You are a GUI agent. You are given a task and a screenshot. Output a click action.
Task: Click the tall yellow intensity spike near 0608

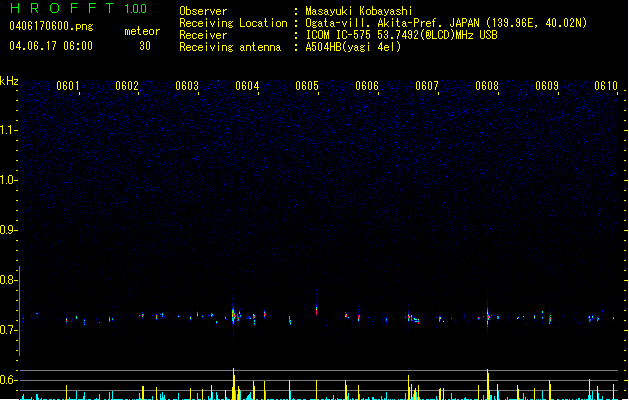(488, 384)
